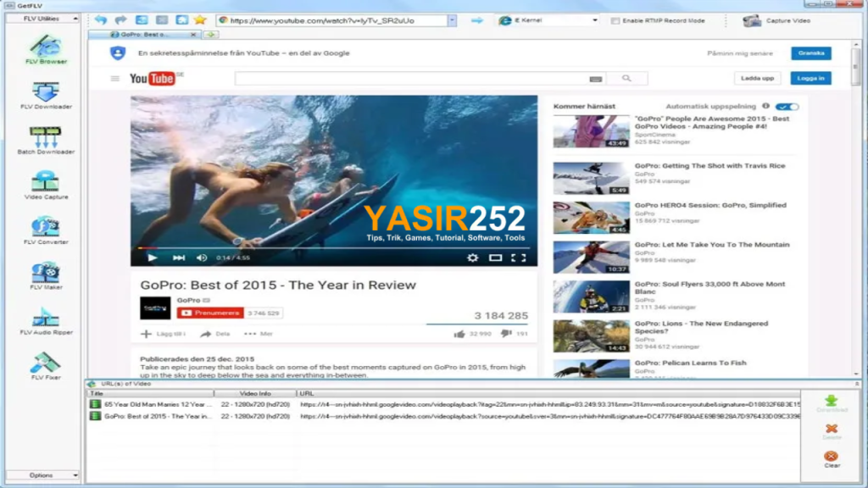Click the Påminn mig senare link

[x=739, y=53]
